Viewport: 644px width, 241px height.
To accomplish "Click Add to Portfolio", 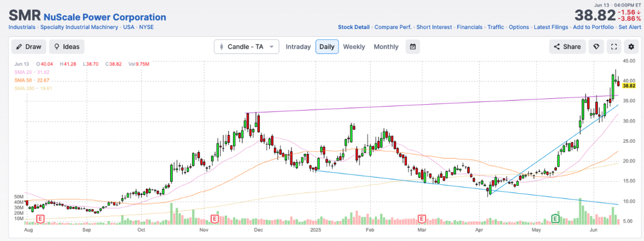I will pos(593,27).
